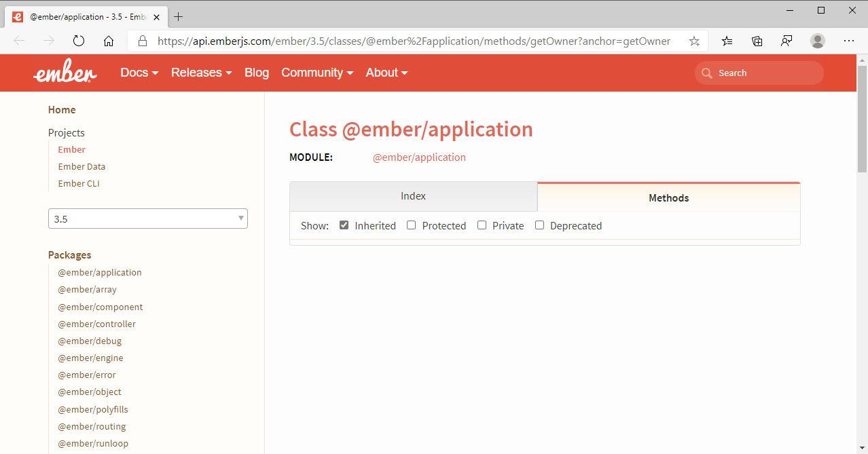The image size is (868, 454).
Task: Click the Community menu item
Action: 317,73
